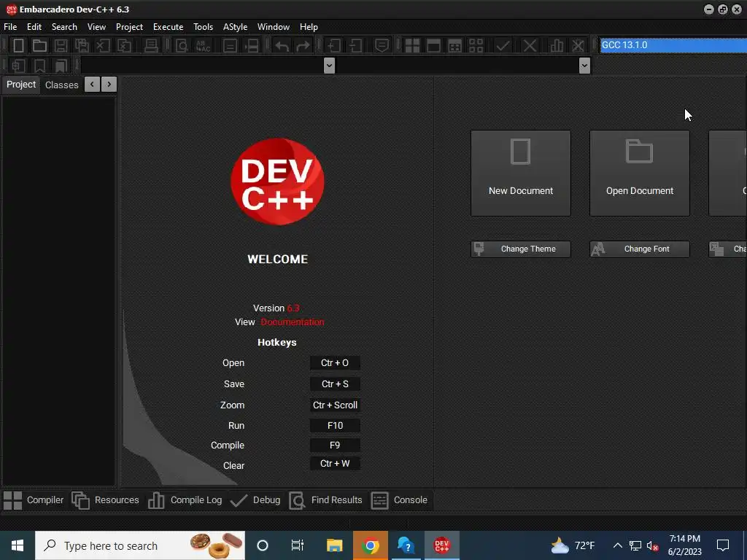Click the Replace AB-AC toolbar icon
747x560 pixels.
[x=203, y=46]
